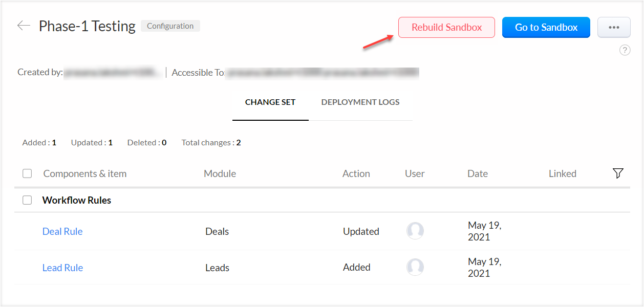The height and width of the screenshot is (307, 644).
Task: Select the Change Set tab
Action: tap(270, 102)
